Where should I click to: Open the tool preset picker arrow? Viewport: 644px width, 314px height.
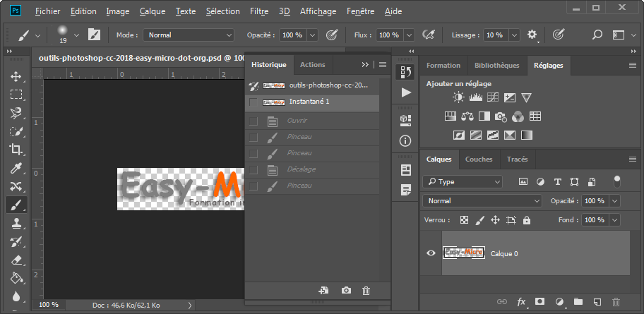pos(38,35)
